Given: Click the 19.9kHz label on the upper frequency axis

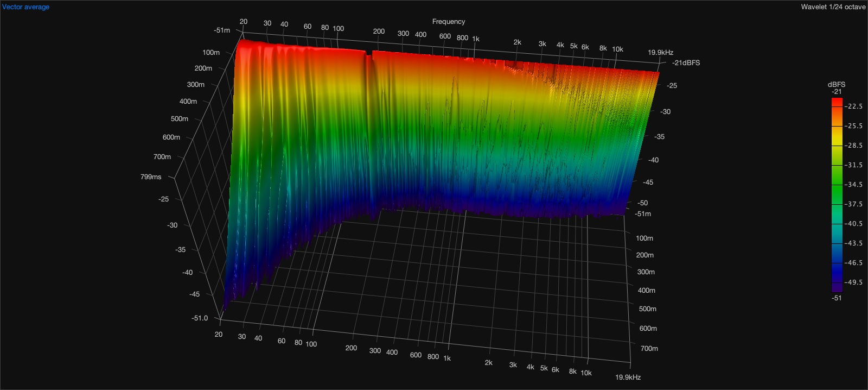Looking at the screenshot, I should pyautogui.click(x=660, y=53).
